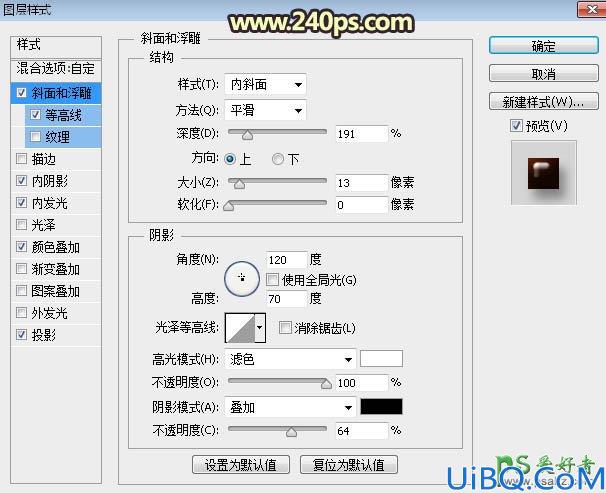Viewport: 606px width, 493px height.
Task: Click the angle dial control
Action: point(242,279)
